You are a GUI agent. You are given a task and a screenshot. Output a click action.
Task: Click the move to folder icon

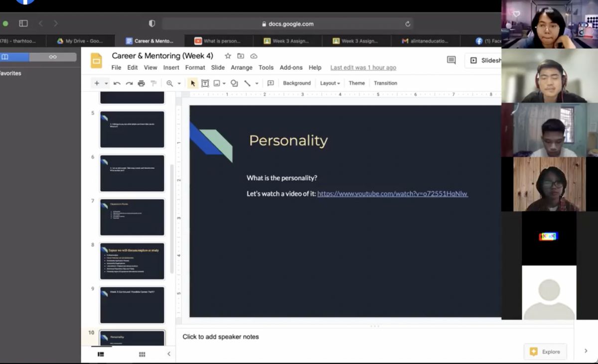pos(241,56)
